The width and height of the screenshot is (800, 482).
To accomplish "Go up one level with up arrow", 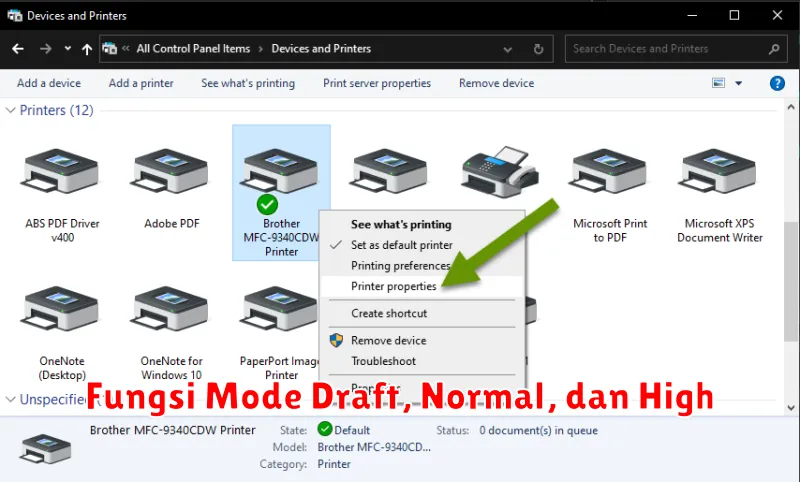I will pos(87,49).
